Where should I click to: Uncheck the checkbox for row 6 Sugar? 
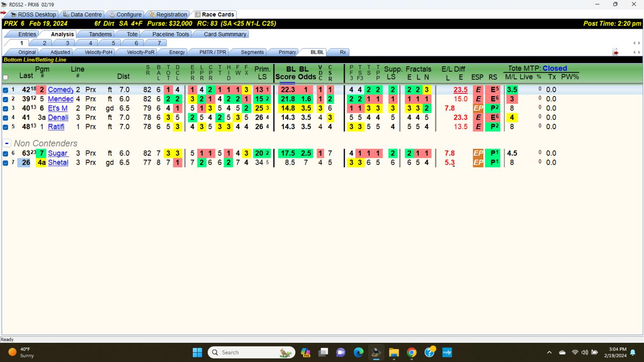coord(6,154)
